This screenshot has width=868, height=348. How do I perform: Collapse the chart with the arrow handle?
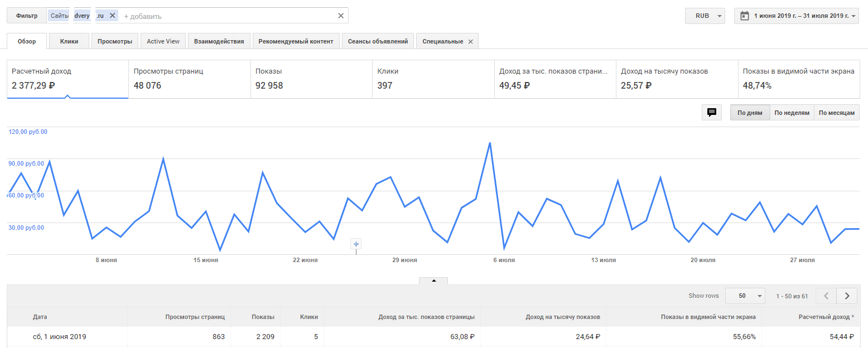[x=433, y=281]
